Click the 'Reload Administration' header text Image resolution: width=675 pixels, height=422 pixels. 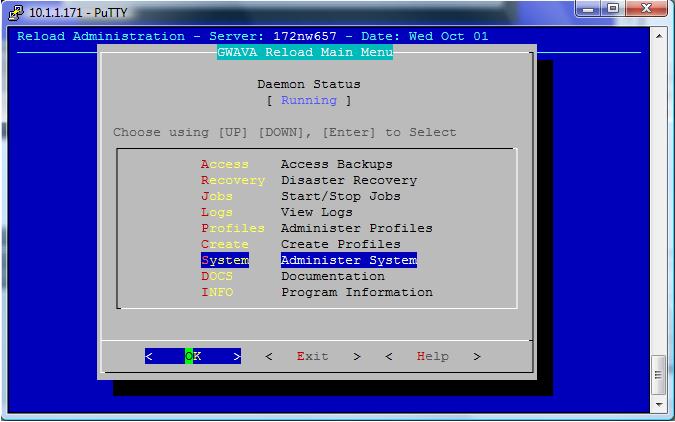(x=101, y=36)
